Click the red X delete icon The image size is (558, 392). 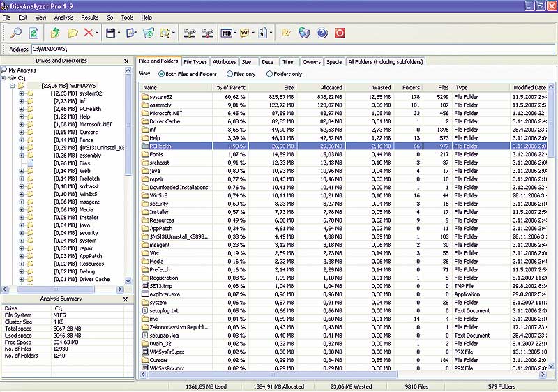[89, 33]
